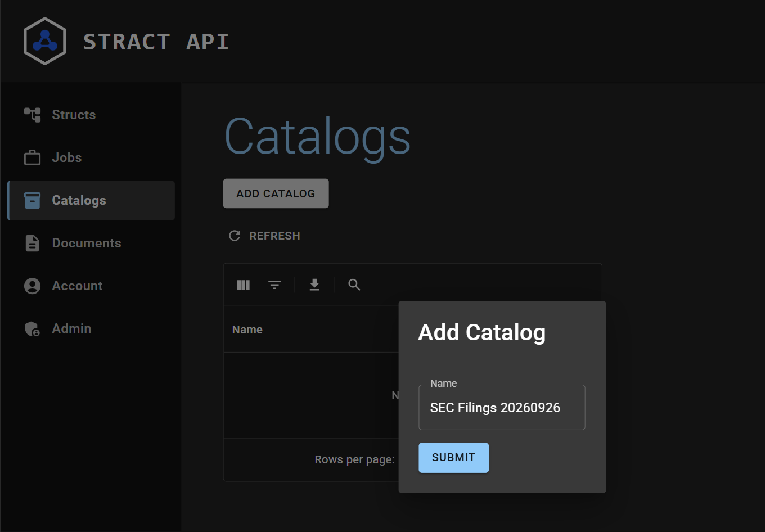Focus the catalog Name input field
The image size is (765, 532).
pyautogui.click(x=502, y=408)
